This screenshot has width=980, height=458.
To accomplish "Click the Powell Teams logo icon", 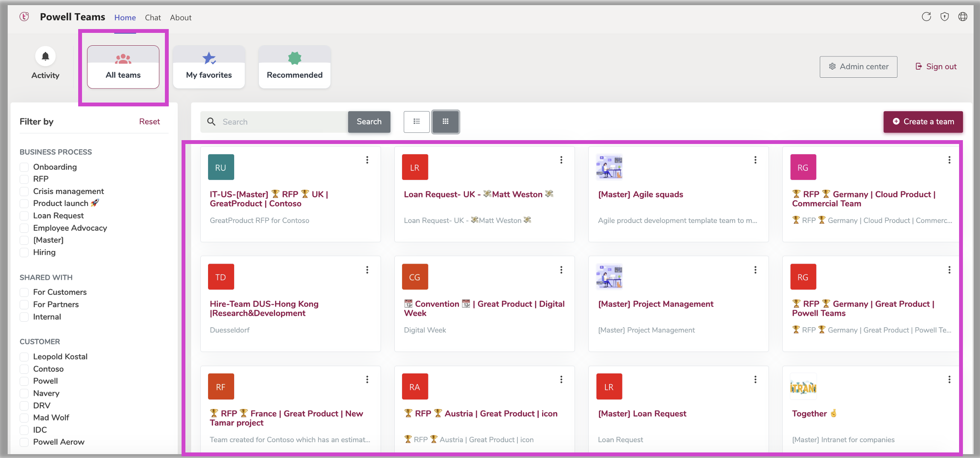I will [24, 17].
